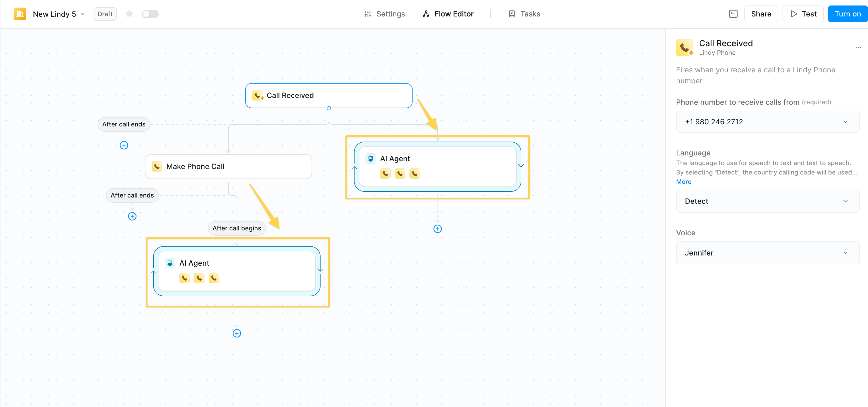Click the More link under Language
Screen dimensions: 868x407
coord(683,182)
